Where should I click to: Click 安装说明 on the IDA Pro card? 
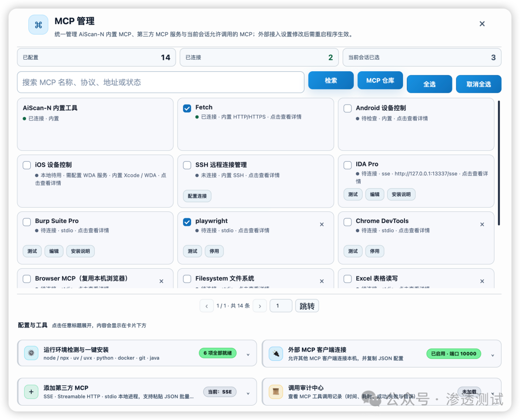pyautogui.click(x=401, y=195)
